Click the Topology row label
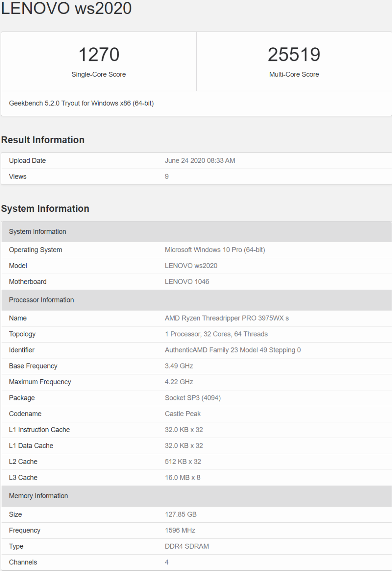The image size is (392, 571). pos(22,334)
